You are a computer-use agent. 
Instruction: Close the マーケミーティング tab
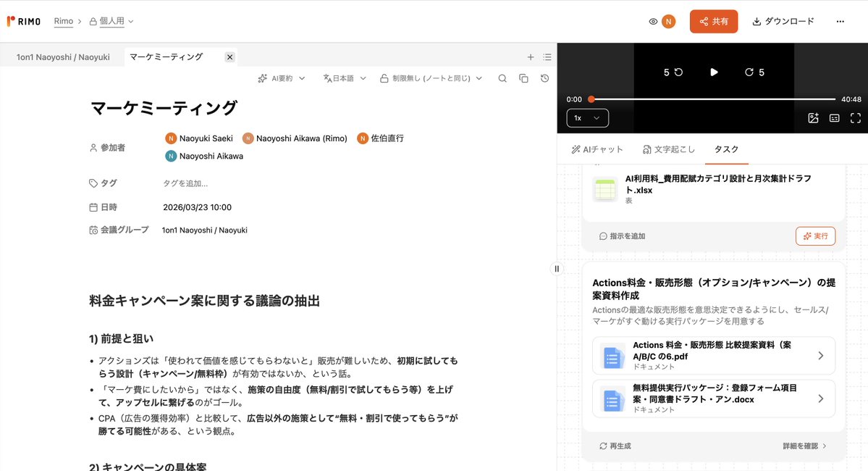229,57
